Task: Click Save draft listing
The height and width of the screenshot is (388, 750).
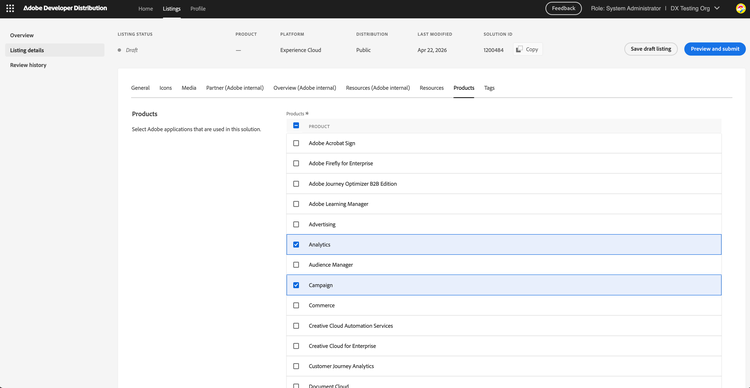Action: pyautogui.click(x=651, y=49)
